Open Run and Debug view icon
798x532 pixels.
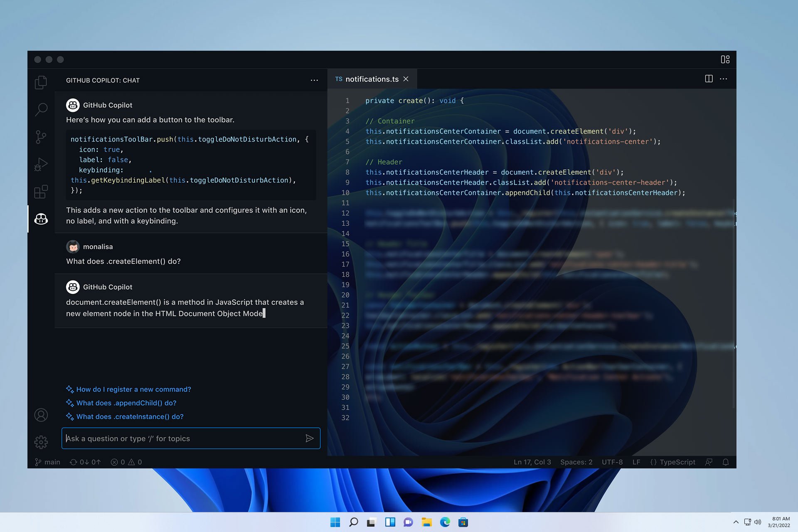tap(41, 165)
